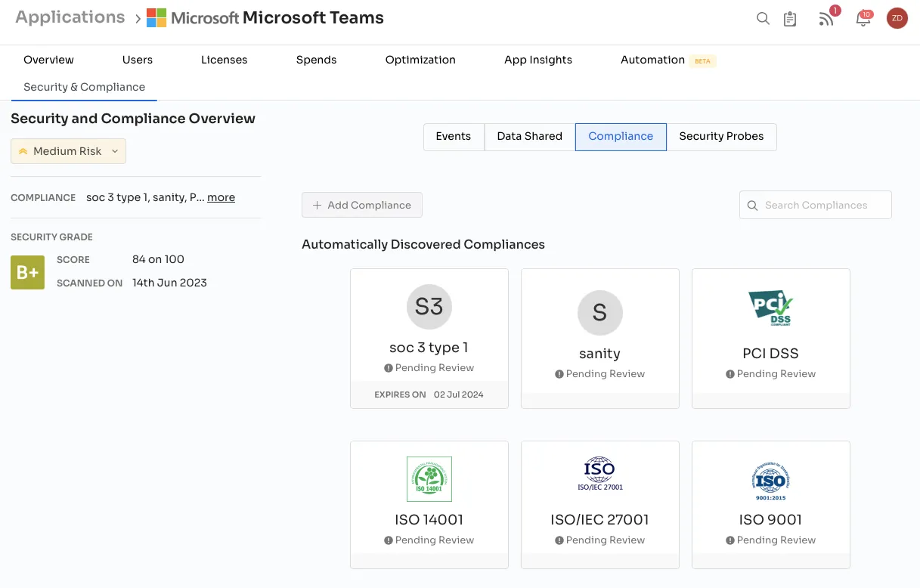This screenshot has height=588, width=920.
Task: Click the B+ security grade badge
Action: coord(27,272)
